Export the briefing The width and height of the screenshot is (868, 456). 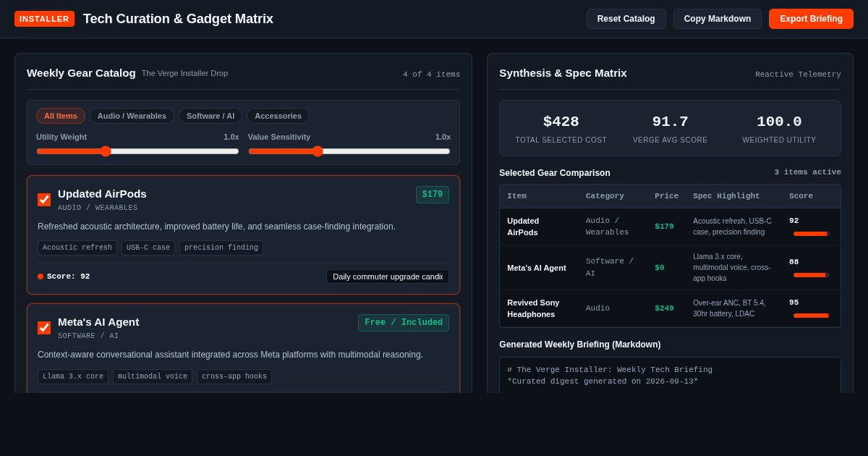point(811,19)
